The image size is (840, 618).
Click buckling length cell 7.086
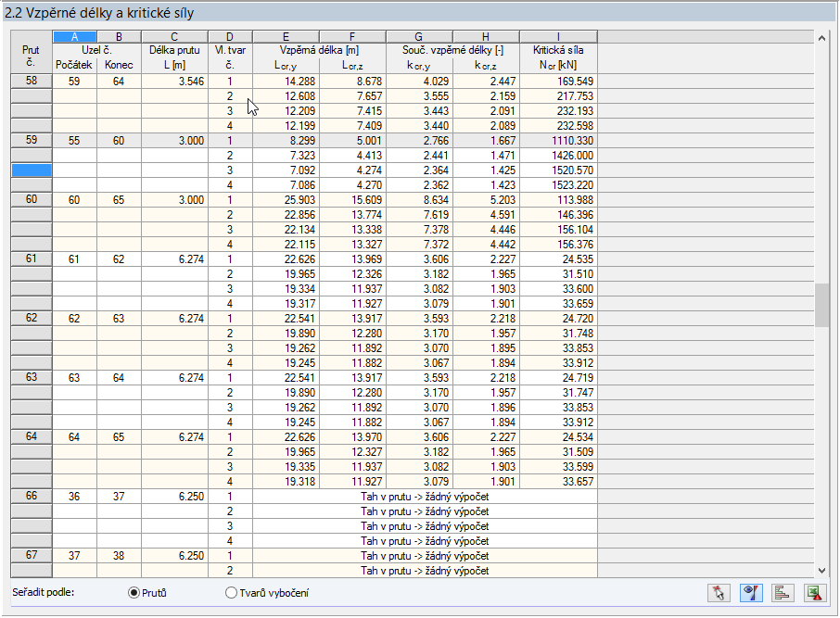click(x=286, y=185)
